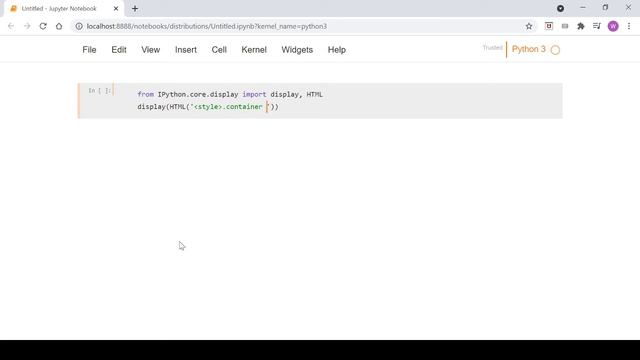Open a new browser tab
The height and width of the screenshot is (360, 640).
click(135, 9)
